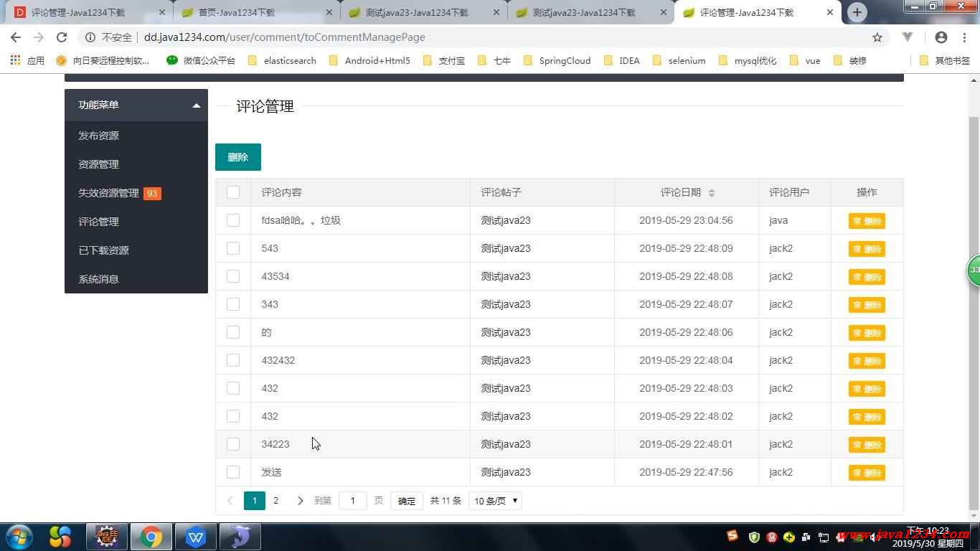Check the select-all checkbox in table header
The width and height of the screenshot is (980, 551).
pos(233,192)
